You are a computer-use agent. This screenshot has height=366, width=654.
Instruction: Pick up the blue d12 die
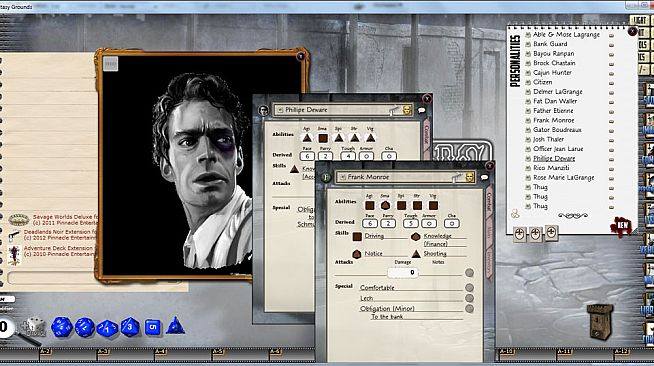click(x=85, y=327)
